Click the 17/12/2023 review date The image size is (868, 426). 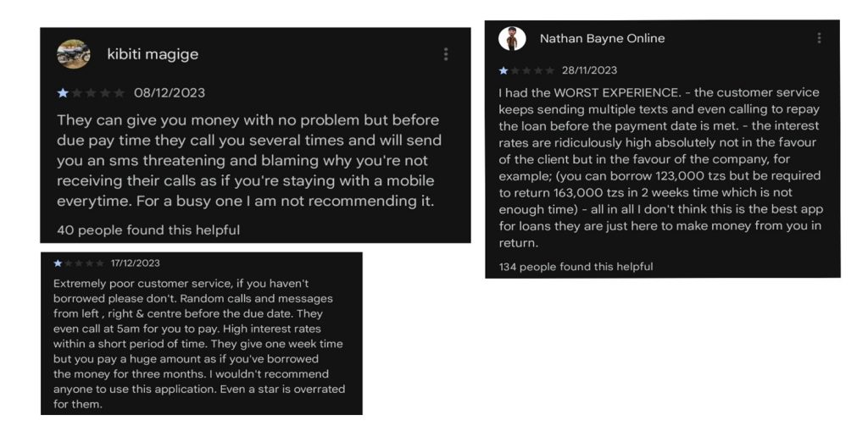(x=135, y=263)
